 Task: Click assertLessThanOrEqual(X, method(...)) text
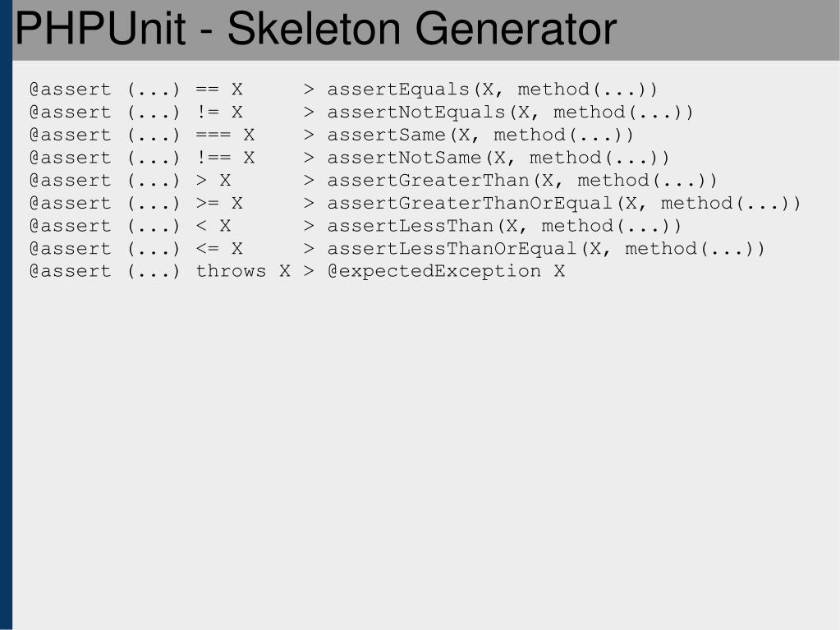(x=546, y=249)
